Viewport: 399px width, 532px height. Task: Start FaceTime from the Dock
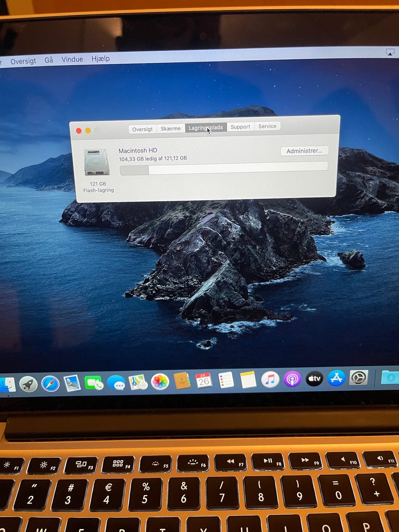(x=94, y=382)
